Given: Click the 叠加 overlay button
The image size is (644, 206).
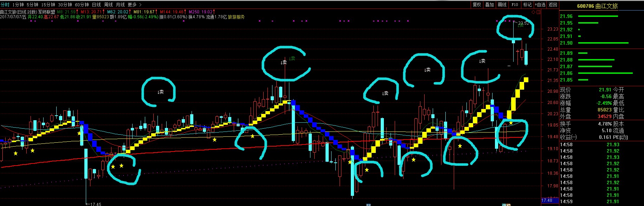Looking at the screenshot, I should coord(489,5).
